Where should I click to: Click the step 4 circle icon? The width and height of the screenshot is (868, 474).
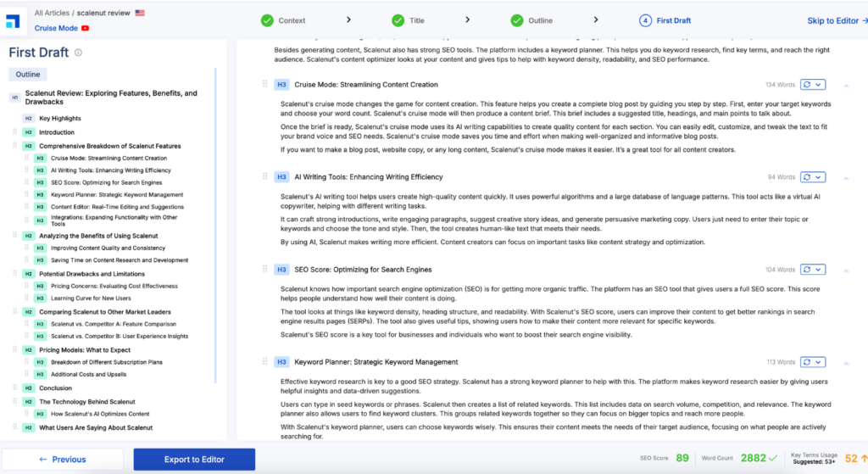coord(645,20)
